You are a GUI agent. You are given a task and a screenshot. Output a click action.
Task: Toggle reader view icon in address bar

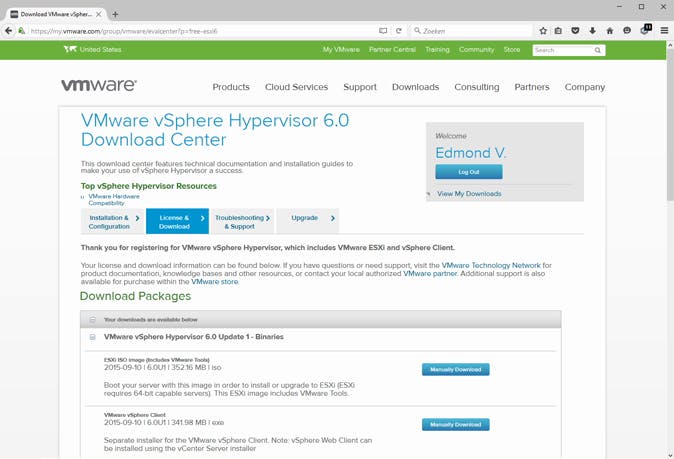tap(383, 31)
